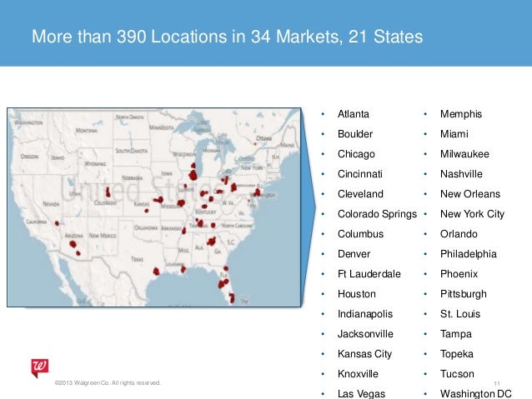This screenshot has width=532, height=399.
Task: Select 'Washington DC' in the list
Action: click(x=476, y=394)
